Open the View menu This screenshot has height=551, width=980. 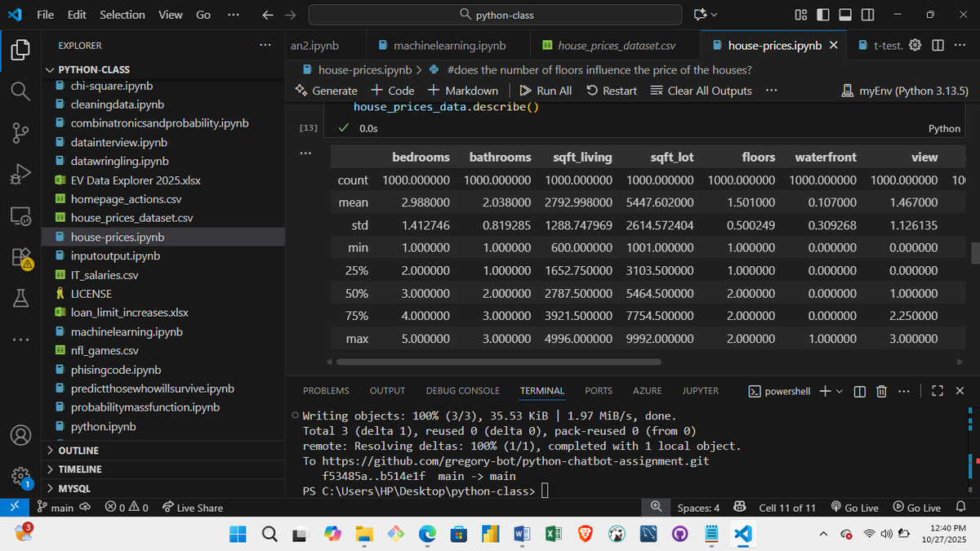tap(170, 15)
